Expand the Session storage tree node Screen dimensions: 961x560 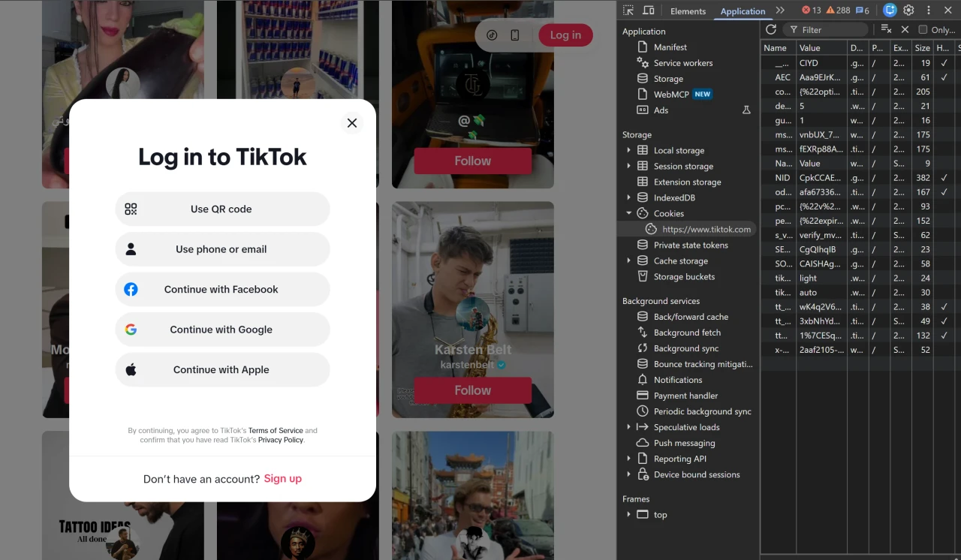pos(628,166)
